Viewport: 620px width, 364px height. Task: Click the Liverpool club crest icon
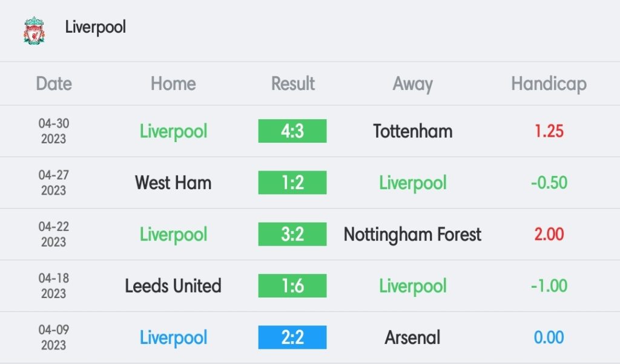(x=34, y=30)
